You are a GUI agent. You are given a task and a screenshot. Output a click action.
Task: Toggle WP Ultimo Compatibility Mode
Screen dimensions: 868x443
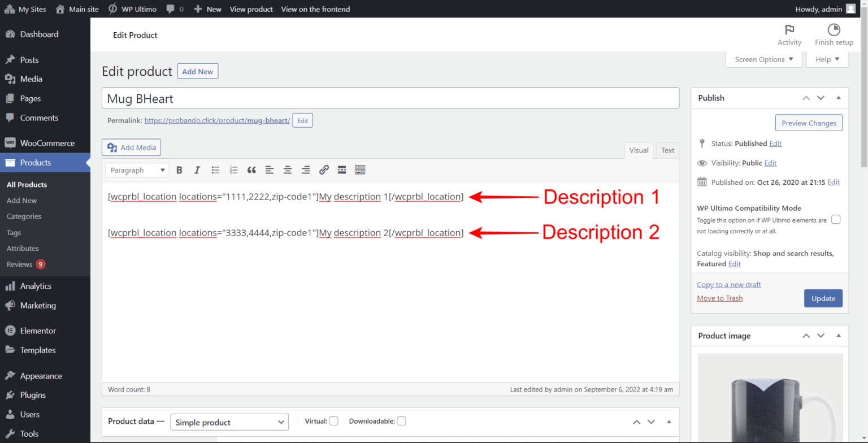(836, 219)
